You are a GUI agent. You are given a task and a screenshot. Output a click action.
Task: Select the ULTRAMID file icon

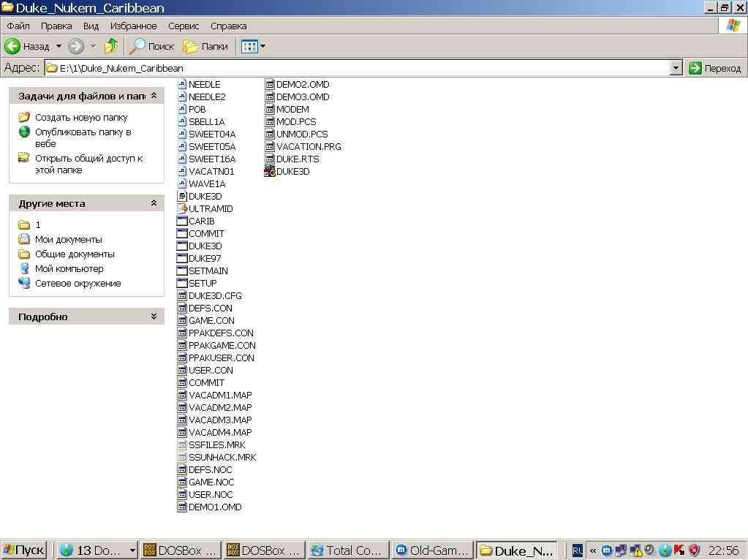click(182, 208)
